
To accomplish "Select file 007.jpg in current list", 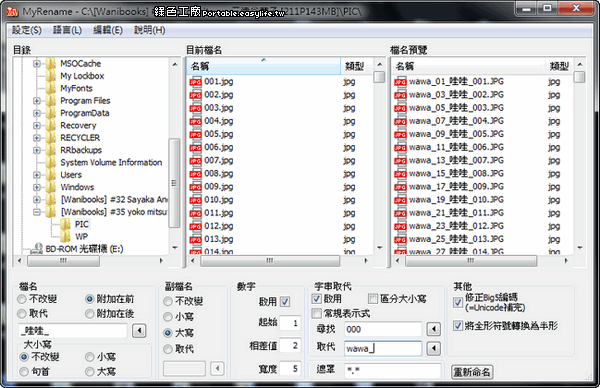I will [218, 160].
